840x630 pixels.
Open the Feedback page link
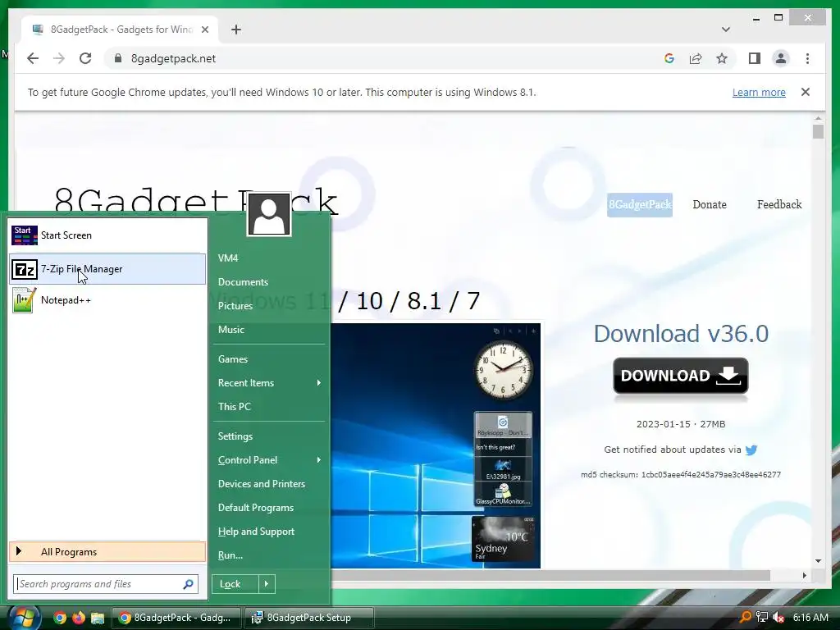coord(779,204)
